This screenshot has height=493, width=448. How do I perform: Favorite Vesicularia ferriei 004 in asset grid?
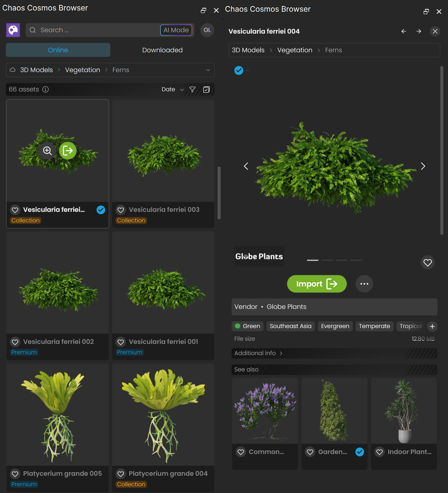15,210
